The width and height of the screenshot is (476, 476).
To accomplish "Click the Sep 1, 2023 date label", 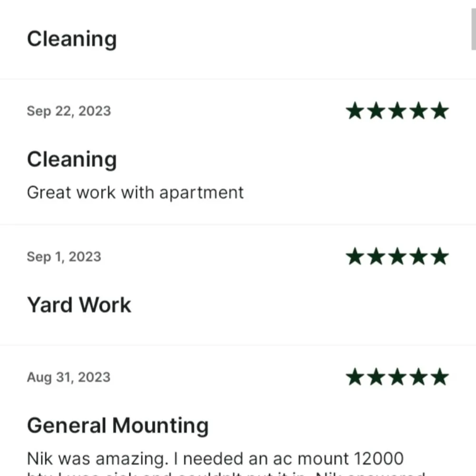I will coord(64,257).
